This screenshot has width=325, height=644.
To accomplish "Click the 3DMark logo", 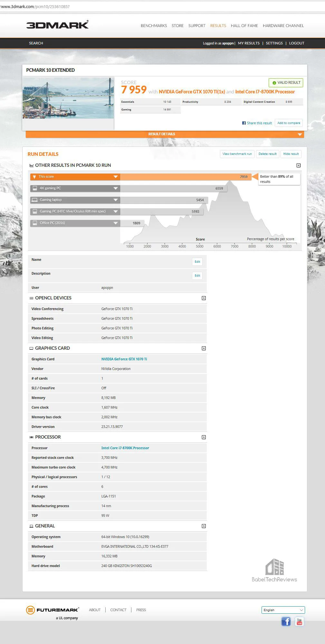I will click(57, 25).
